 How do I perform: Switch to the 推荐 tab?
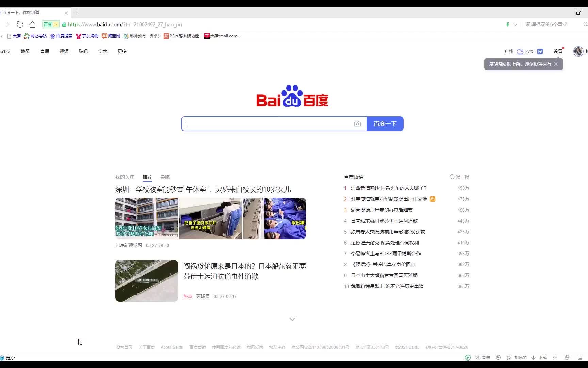(147, 177)
